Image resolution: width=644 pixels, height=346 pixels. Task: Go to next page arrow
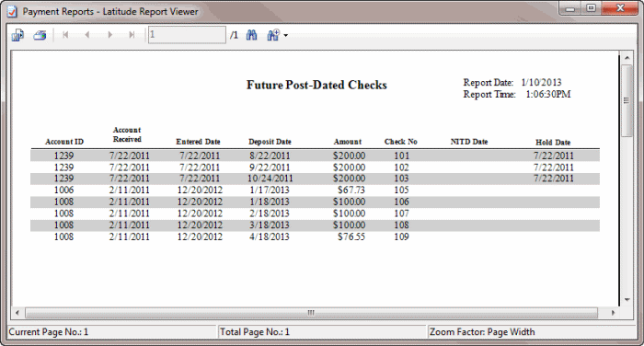point(109,35)
